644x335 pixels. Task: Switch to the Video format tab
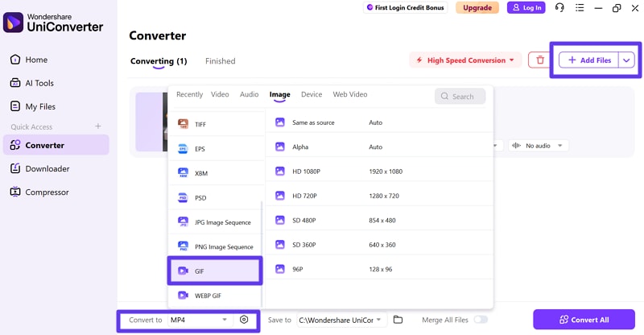220,94
